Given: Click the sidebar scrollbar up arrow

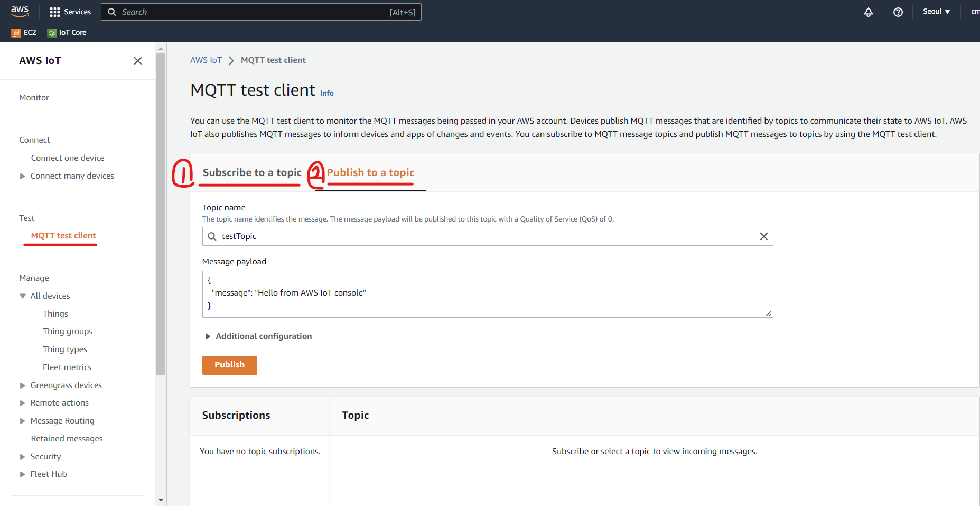Looking at the screenshot, I should point(161,49).
